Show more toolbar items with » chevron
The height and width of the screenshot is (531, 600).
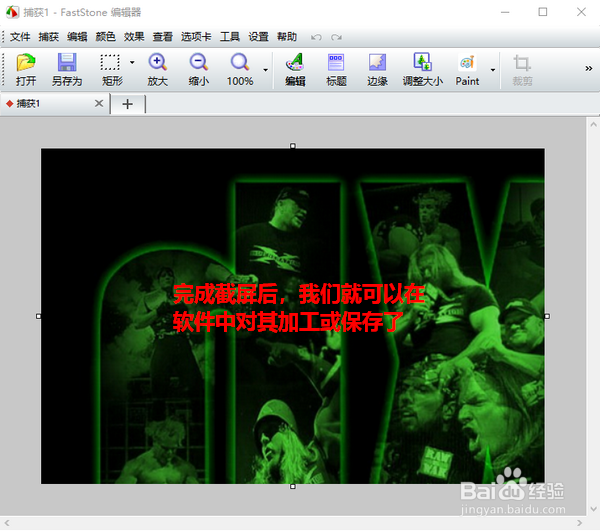(589, 68)
